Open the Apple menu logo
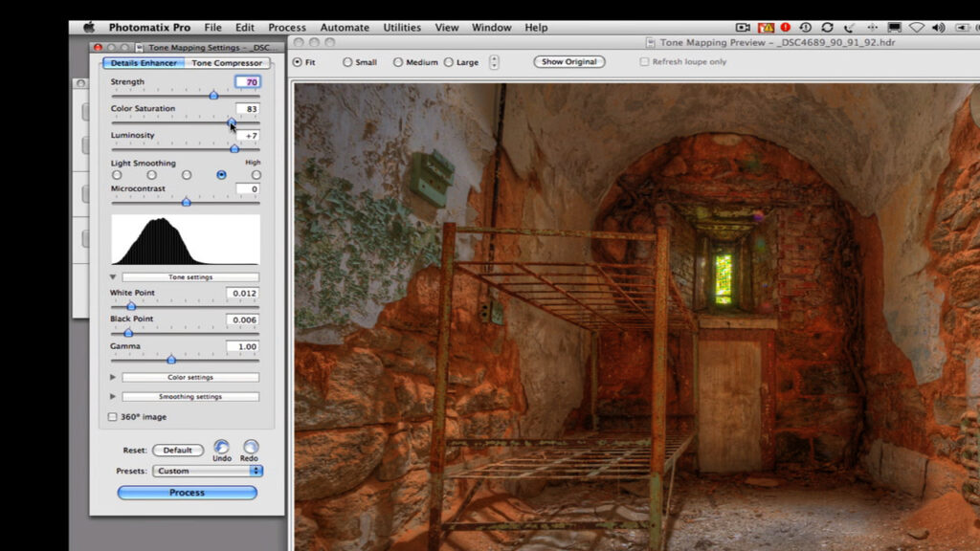This screenshot has height=551, width=980. (89, 28)
